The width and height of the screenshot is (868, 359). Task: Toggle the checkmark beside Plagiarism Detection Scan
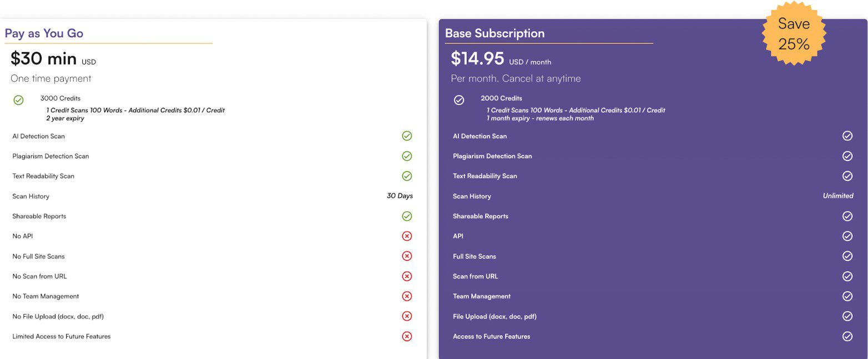click(x=407, y=156)
